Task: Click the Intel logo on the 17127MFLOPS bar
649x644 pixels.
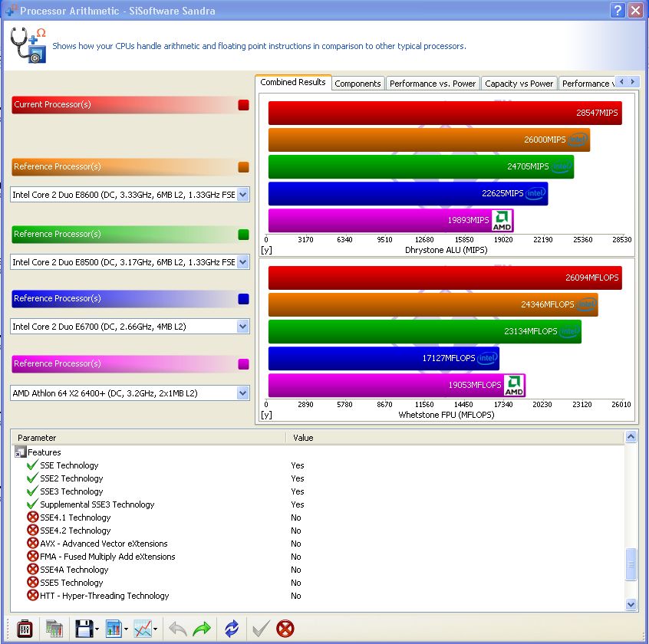Action: pos(487,358)
